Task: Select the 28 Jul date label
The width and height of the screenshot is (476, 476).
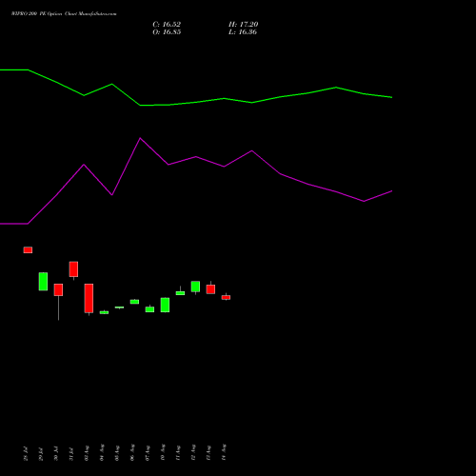Action: coord(26,453)
